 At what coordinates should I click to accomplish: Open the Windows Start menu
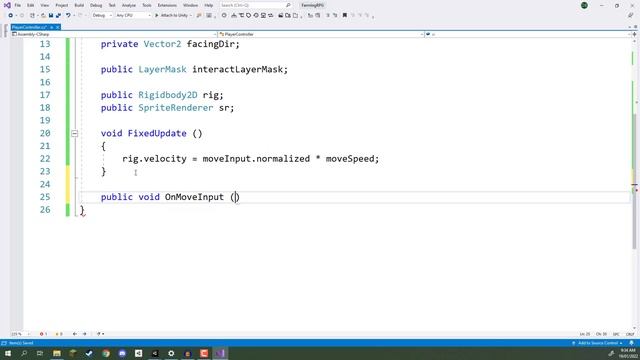tap(8, 353)
